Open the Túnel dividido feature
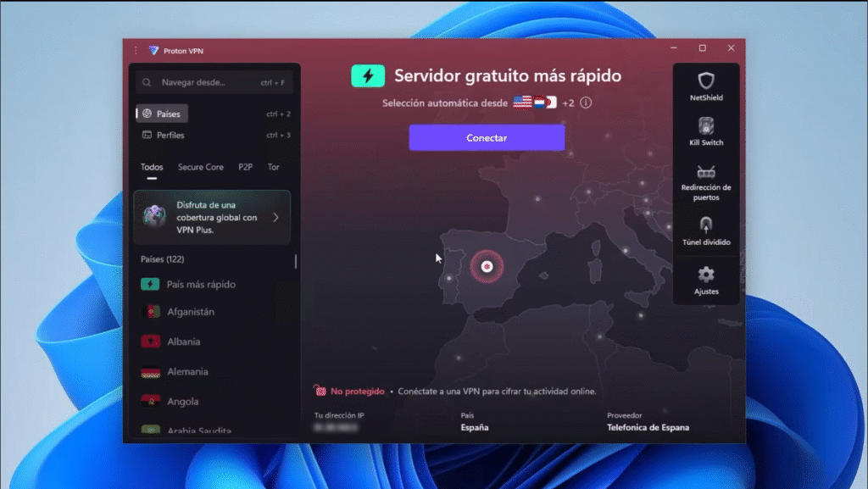868x489 pixels. pos(706,231)
